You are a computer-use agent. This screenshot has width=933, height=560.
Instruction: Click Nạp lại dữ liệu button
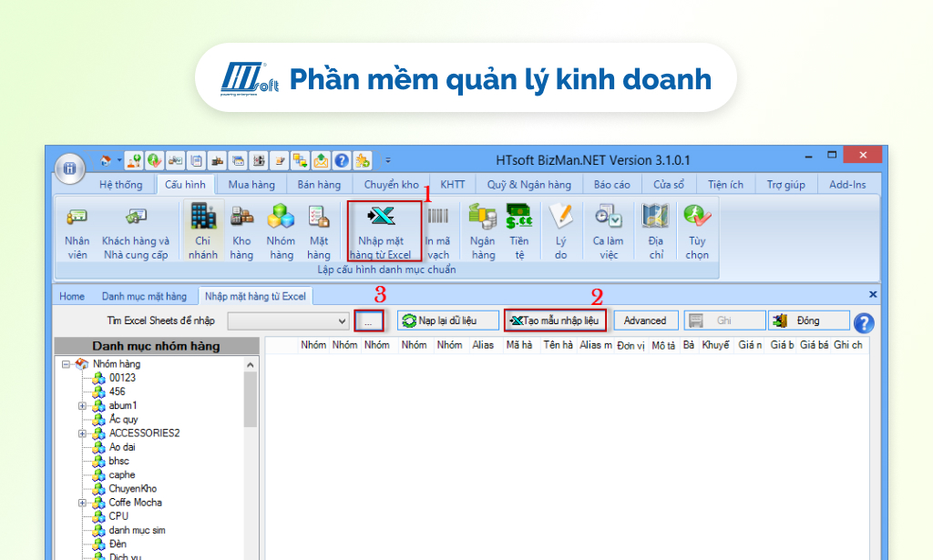coord(448,321)
